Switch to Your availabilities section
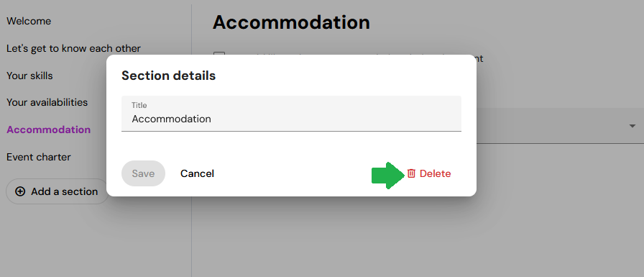 [47, 102]
